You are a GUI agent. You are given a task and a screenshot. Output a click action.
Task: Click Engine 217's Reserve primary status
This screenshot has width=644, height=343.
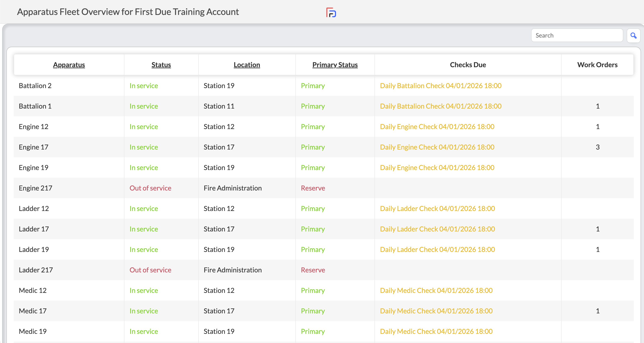tap(313, 188)
